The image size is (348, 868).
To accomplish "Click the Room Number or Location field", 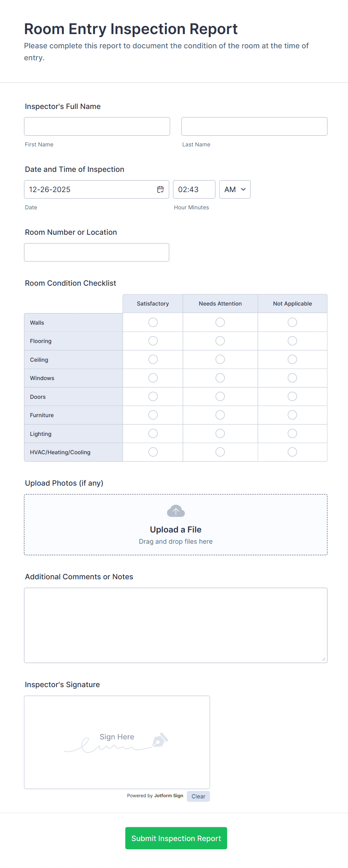I will [x=97, y=252].
